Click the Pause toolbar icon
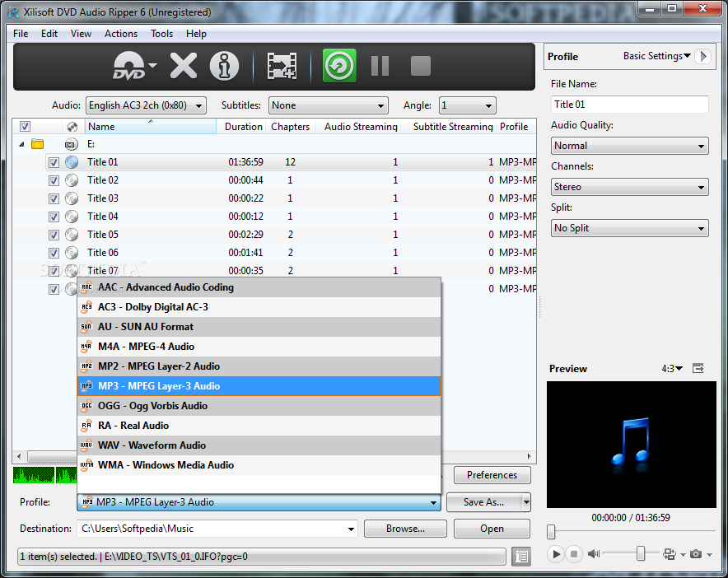 pos(380,66)
